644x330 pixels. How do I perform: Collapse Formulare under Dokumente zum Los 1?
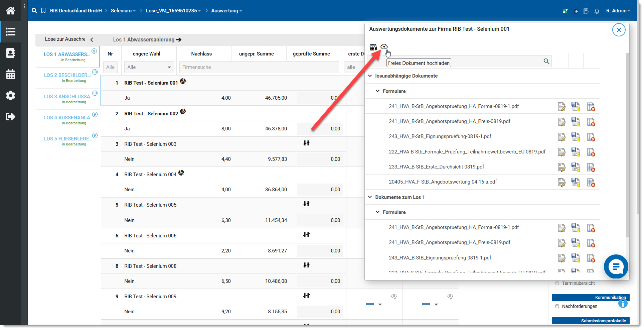point(377,212)
